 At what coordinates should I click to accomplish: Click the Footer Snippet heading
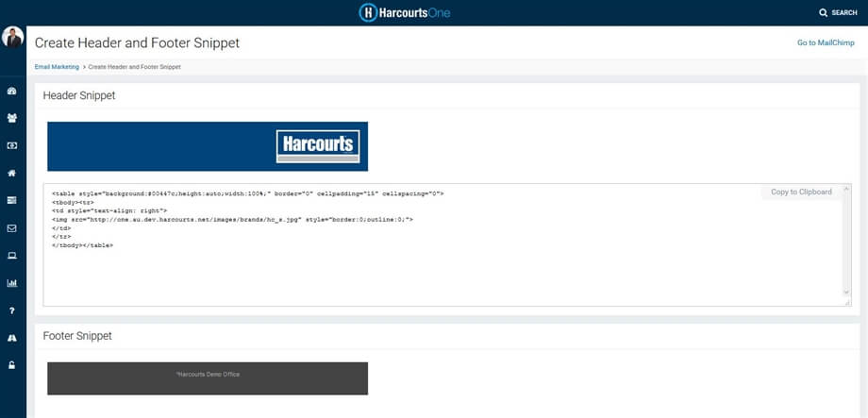77,336
